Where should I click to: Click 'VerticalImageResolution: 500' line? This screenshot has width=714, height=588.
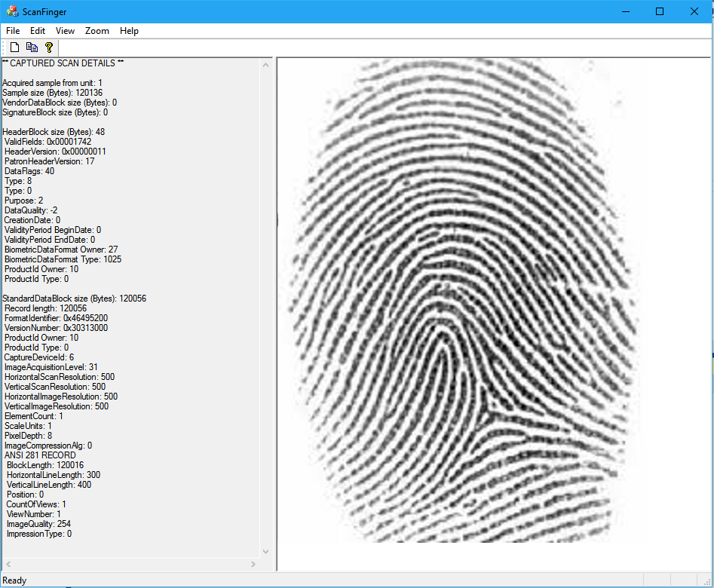(x=57, y=406)
